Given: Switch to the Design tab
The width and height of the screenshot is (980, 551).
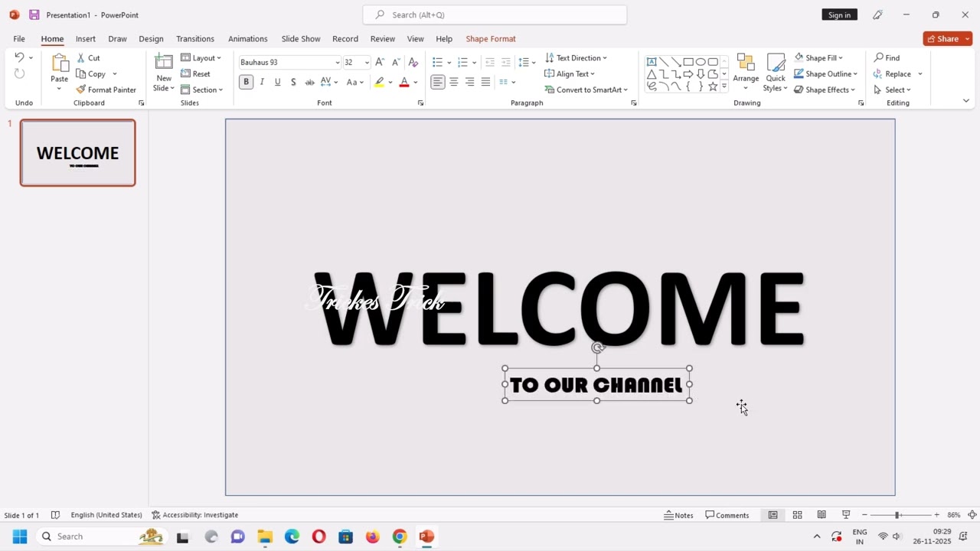Looking at the screenshot, I should [151, 38].
